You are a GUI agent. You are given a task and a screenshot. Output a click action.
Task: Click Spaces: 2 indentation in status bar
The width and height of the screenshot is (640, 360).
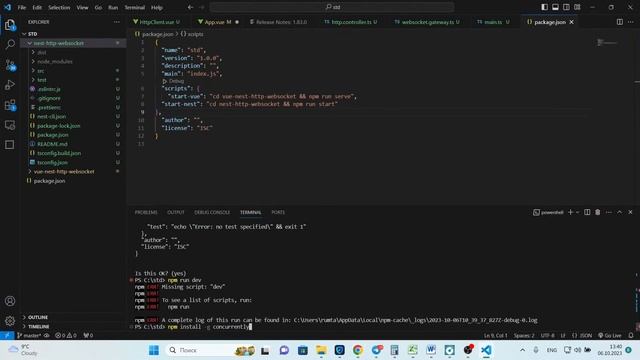524,336
